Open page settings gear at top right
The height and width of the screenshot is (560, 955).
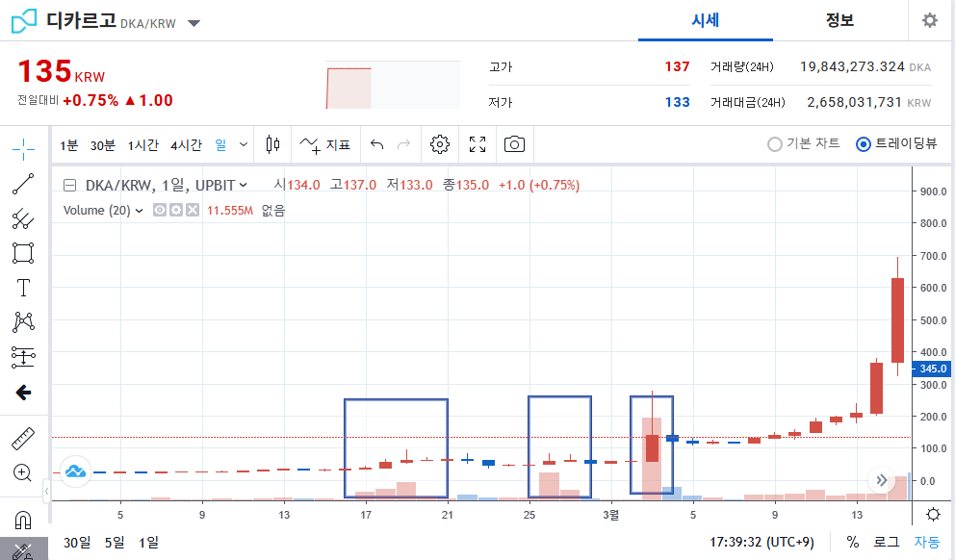[x=930, y=20]
